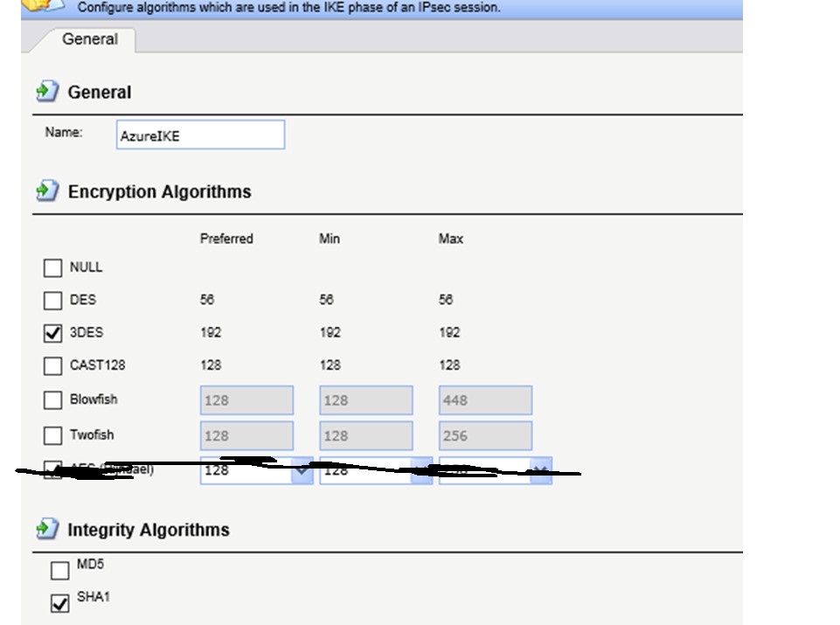Toggle the AES (Rijndael) checkbox
Viewport: 840px width, 625px height.
point(53,470)
